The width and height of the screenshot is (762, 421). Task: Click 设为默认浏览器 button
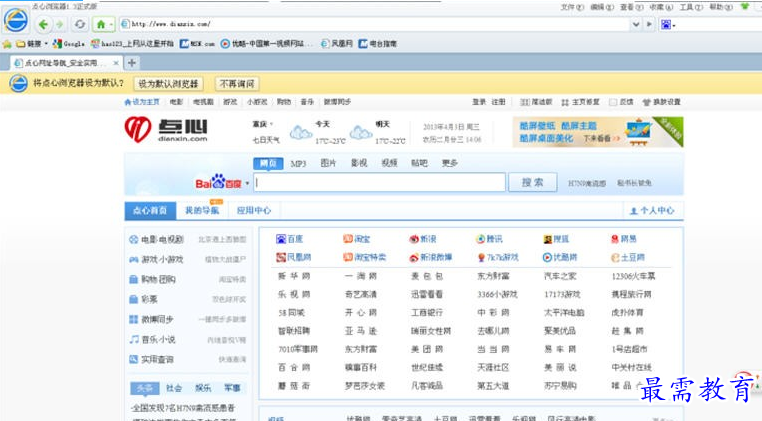(x=168, y=84)
